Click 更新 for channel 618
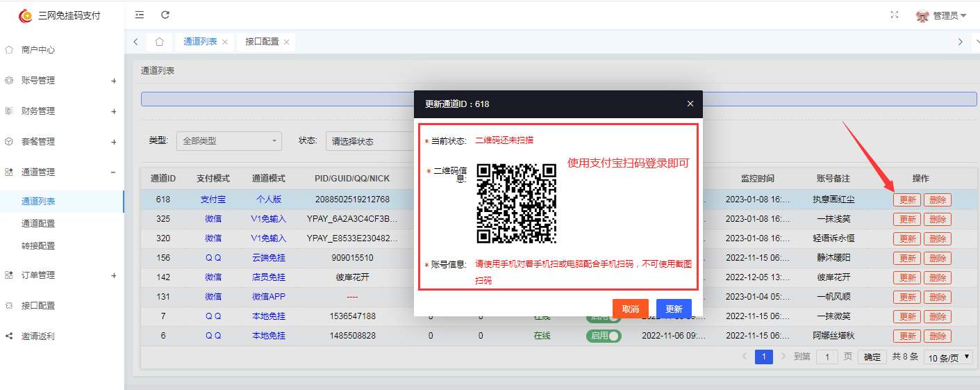This screenshot has width=980, height=390. 907,200
